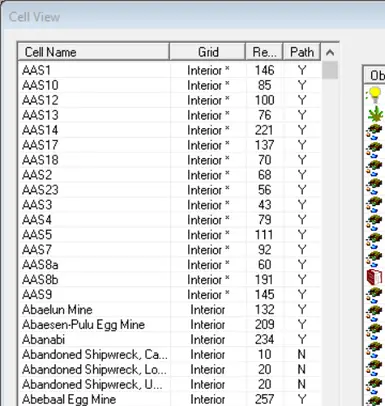Click Path value Y for Abebaal Egg Mine
Screen dimensions: 385x406
coord(302,399)
